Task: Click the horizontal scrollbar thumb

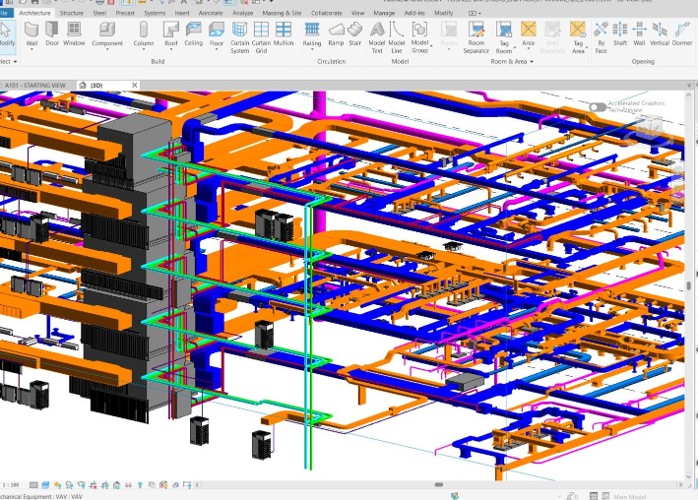Action: pyautogui.click(x=439, y=485)
